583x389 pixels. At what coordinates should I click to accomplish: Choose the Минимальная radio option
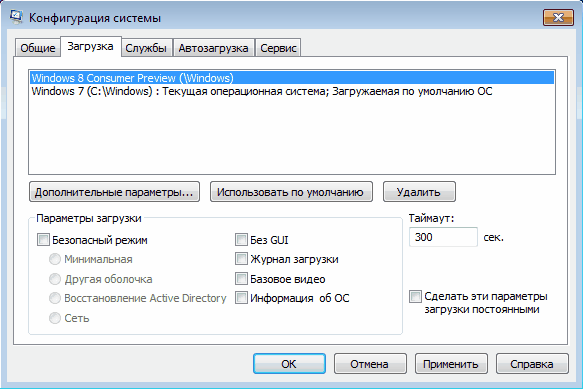tap(55, 259)
